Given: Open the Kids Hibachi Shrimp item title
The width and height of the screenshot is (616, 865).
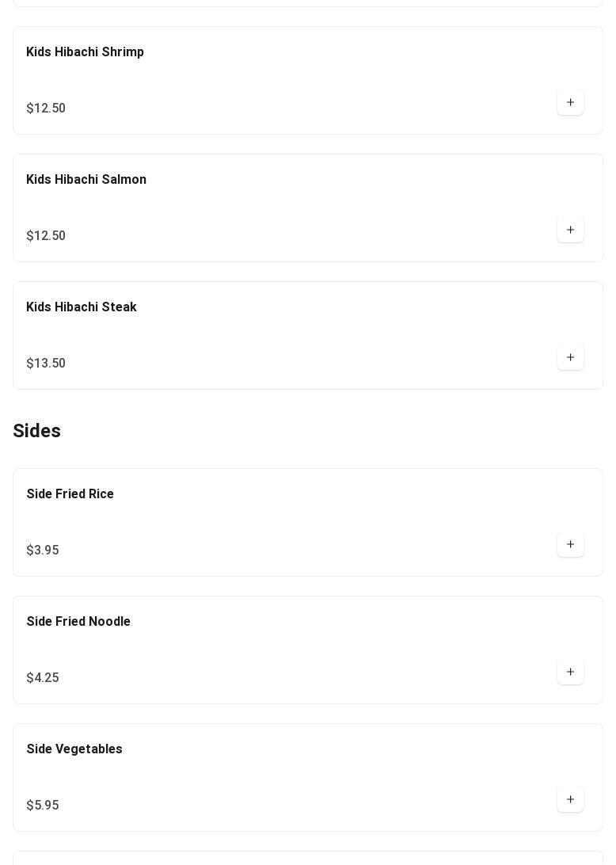Looking at the screenshot, I should point(85,52).
